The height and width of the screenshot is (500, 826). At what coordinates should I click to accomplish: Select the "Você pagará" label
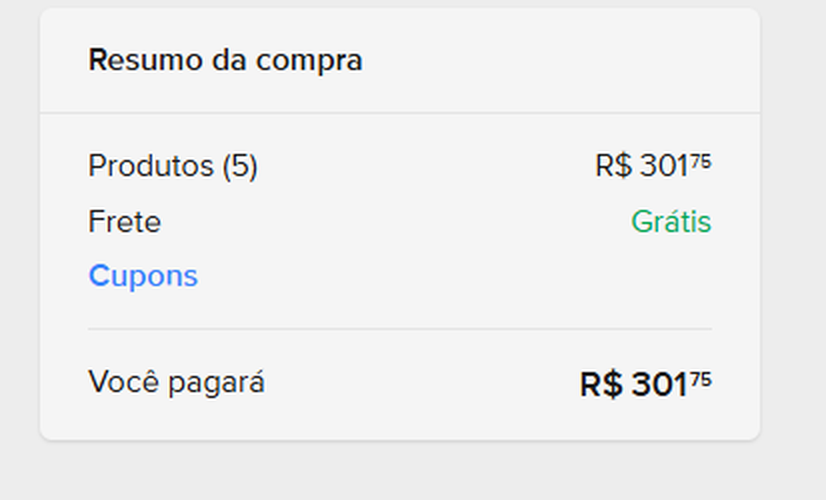[176, 381]
